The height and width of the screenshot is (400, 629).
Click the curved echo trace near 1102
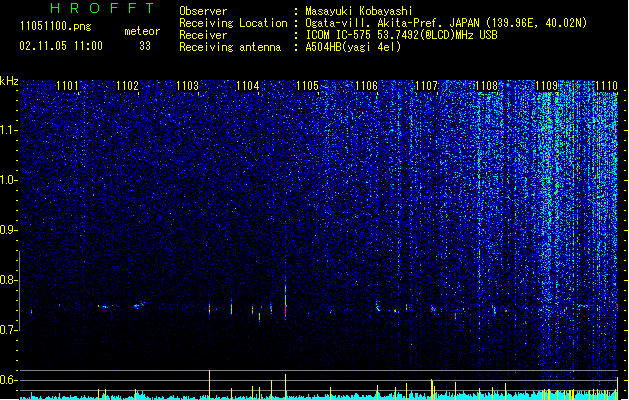coord(139,306)
